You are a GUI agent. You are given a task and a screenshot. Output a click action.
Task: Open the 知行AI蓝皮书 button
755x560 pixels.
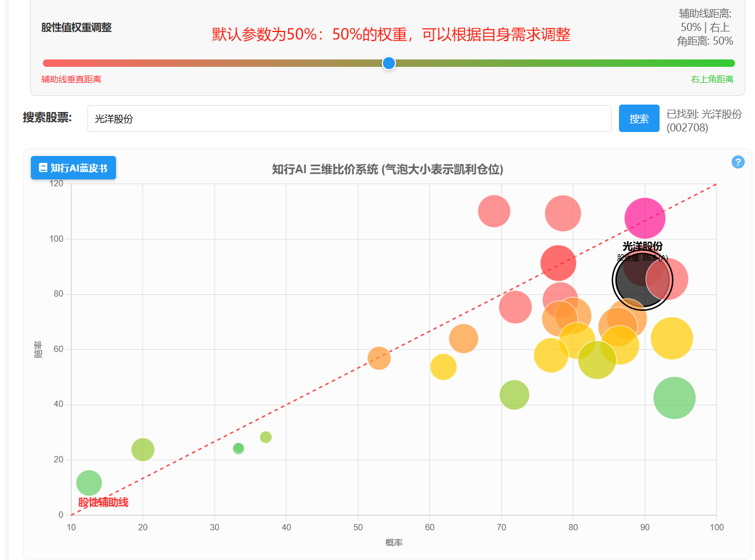coord(73,168)
